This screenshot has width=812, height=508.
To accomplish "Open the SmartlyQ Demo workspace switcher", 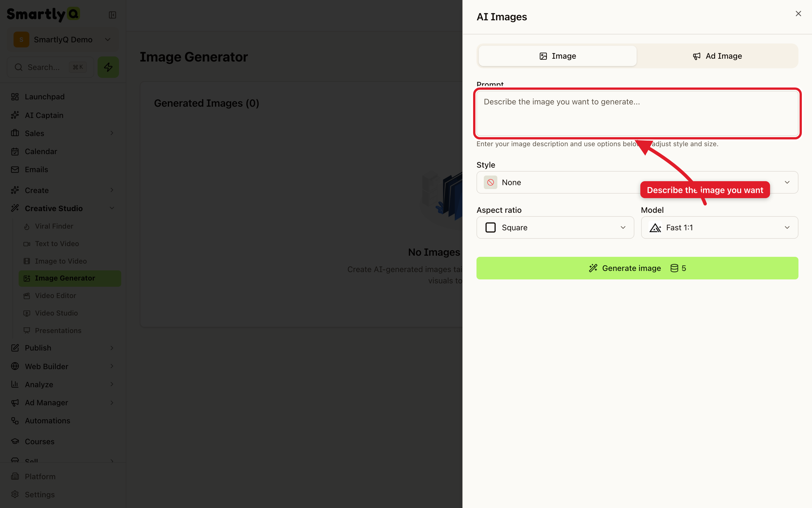I will click(63, 40).
